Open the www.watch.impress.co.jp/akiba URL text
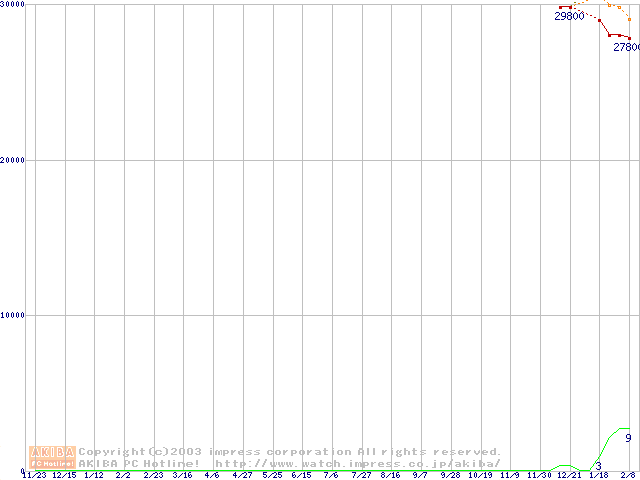 point(358,463)
